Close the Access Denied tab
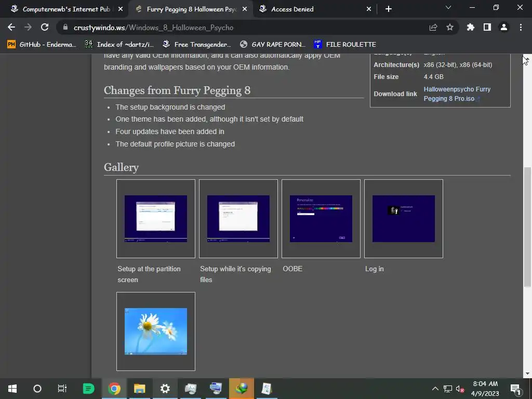This screenshot has width=532, height=399. 369,9
